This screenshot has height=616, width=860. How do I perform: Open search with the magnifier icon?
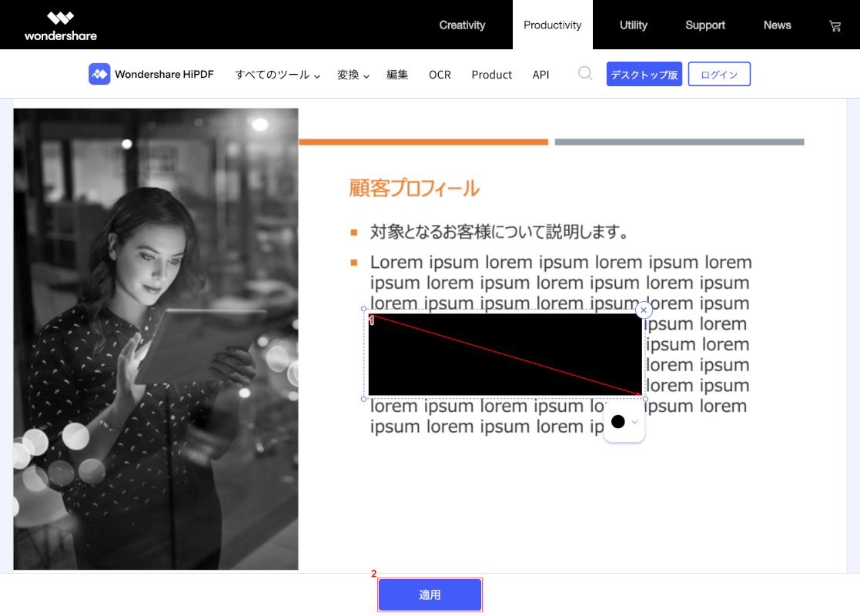tap(585, 73)
